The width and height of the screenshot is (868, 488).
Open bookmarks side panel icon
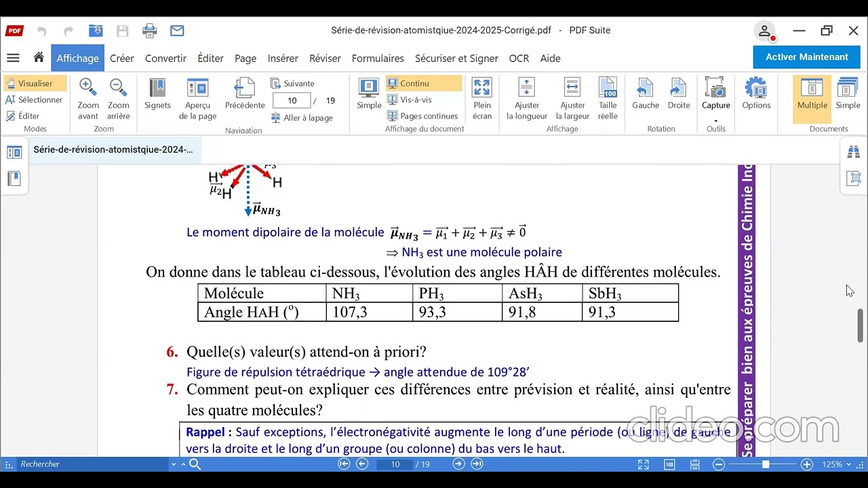click(x=14, y=179)
